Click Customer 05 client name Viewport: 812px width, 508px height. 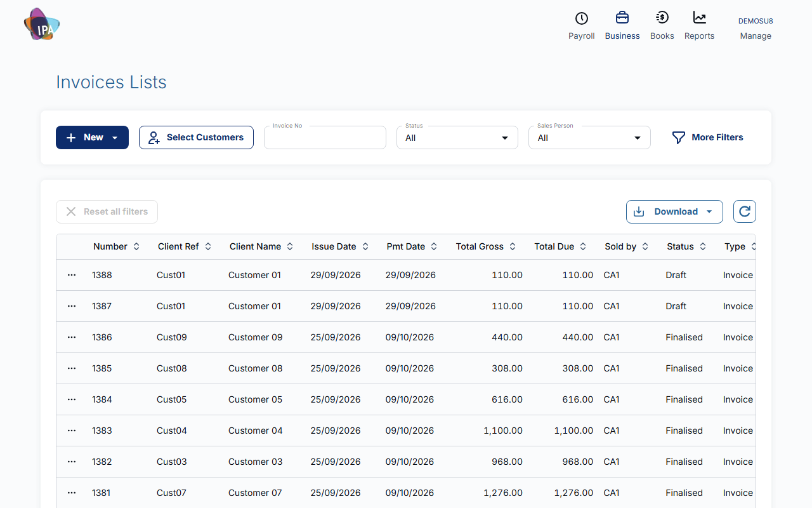pyautogui.click(x=255, y=399)
